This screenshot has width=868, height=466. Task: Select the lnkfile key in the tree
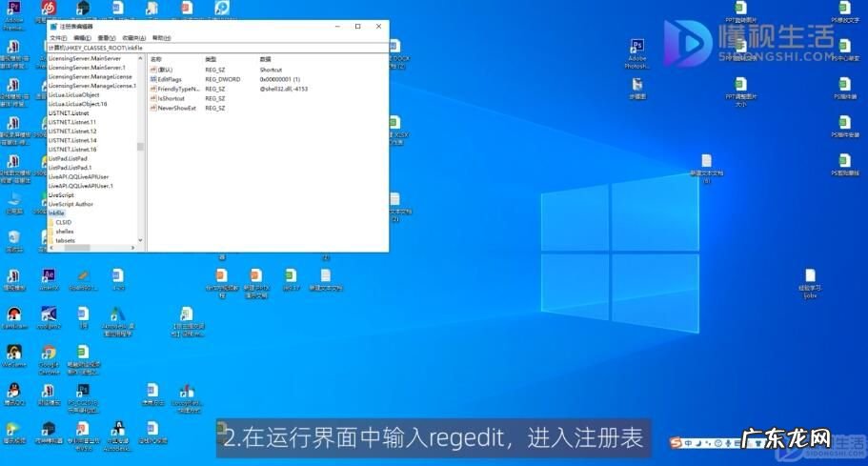pyautogui.click(x=56, y=213)
